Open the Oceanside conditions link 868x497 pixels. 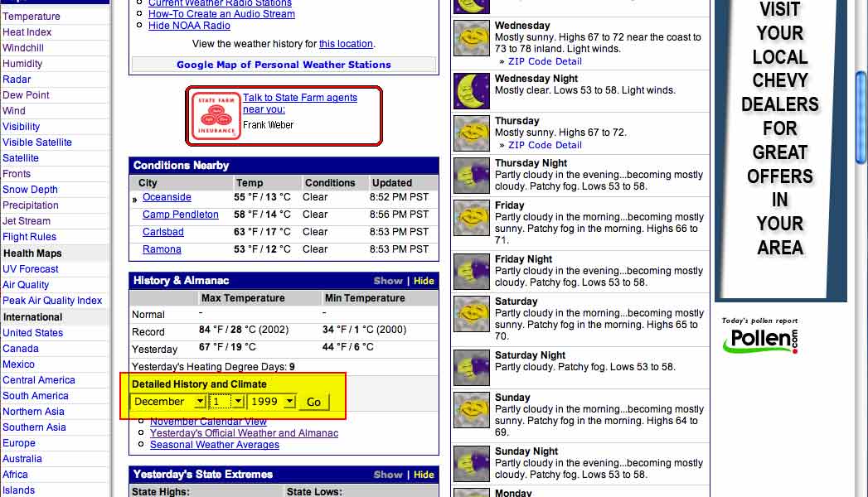click(167, 197)
